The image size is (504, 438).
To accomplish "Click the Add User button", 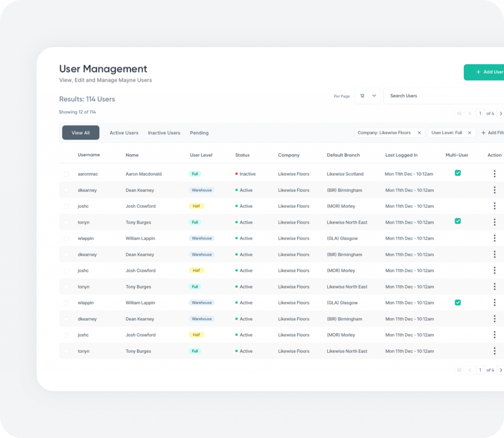I will tap(484, 72).
